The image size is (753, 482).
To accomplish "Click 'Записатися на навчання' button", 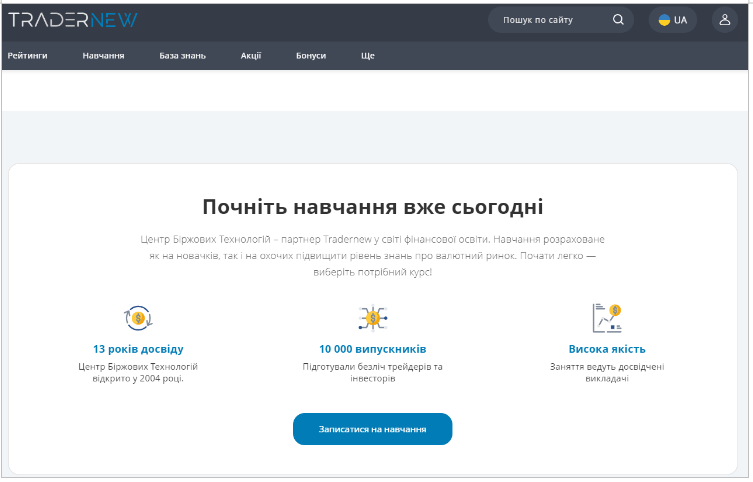I will point(373,429).
